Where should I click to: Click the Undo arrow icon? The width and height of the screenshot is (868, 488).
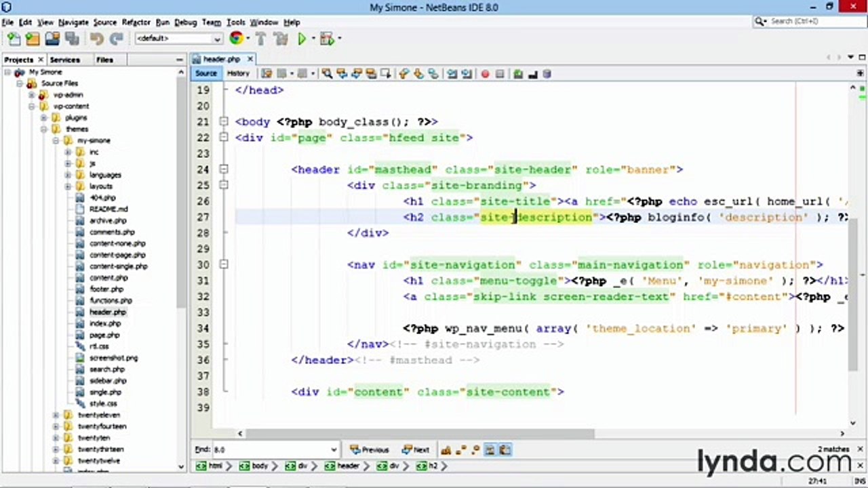point(96,39)
